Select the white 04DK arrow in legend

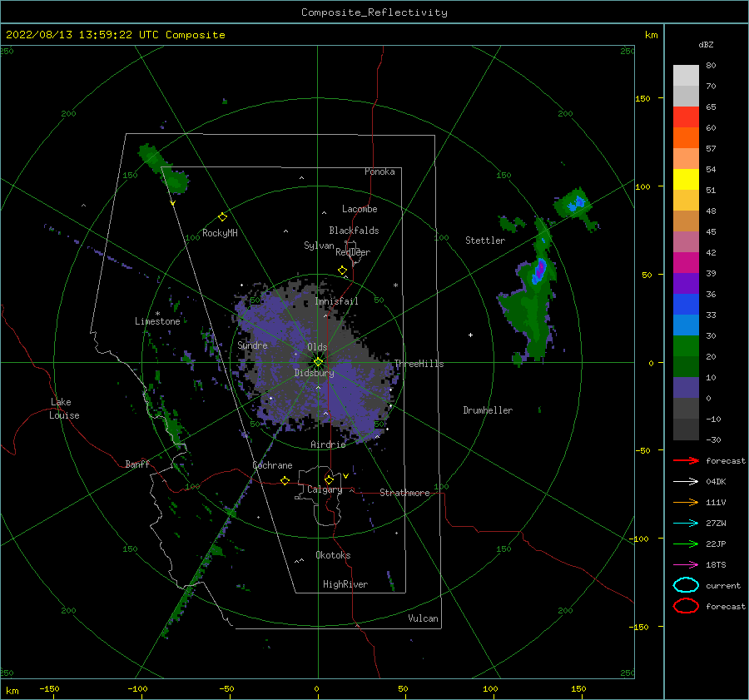coord(686,481)
